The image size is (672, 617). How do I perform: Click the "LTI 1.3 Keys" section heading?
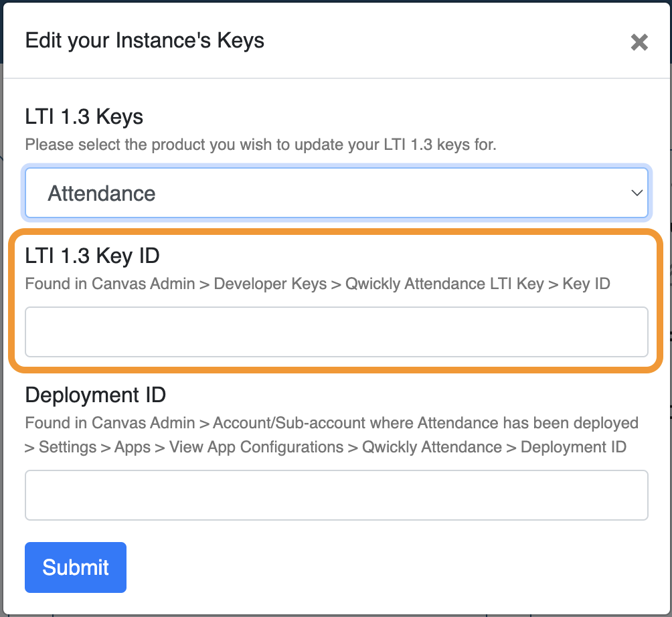[84, 117]
